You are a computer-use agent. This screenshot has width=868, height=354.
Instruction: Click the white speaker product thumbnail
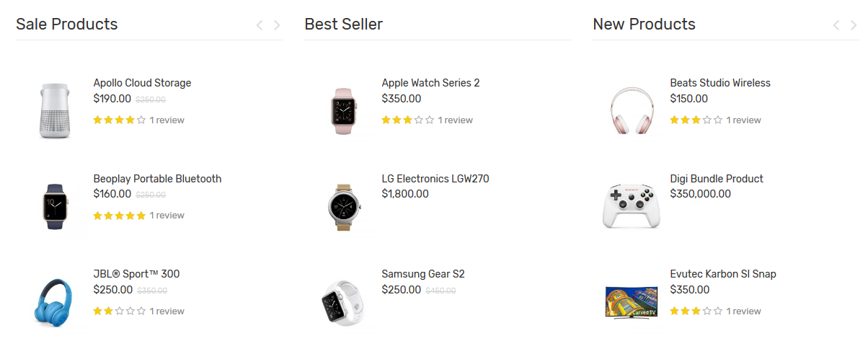click(x=54, y=110)
